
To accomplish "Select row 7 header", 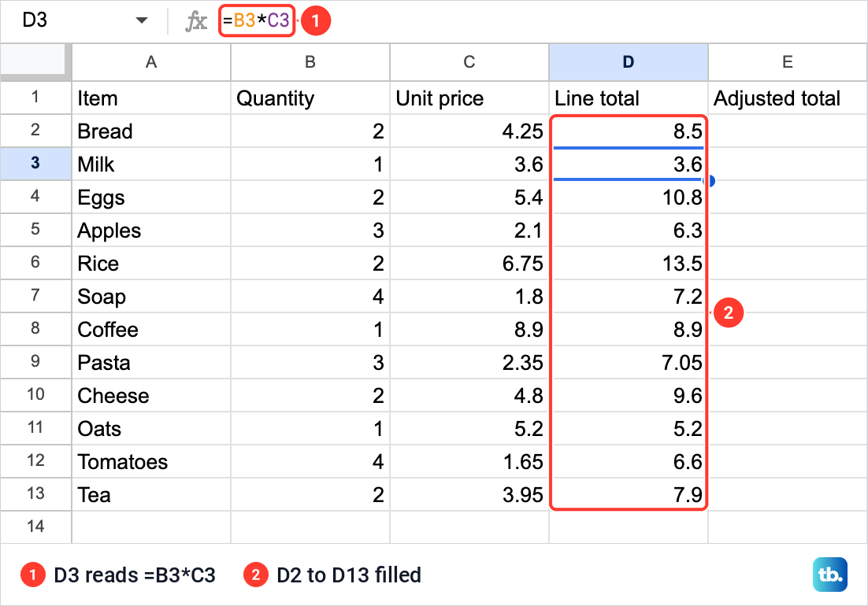I will pyautogui.click(x=35, y=296).
